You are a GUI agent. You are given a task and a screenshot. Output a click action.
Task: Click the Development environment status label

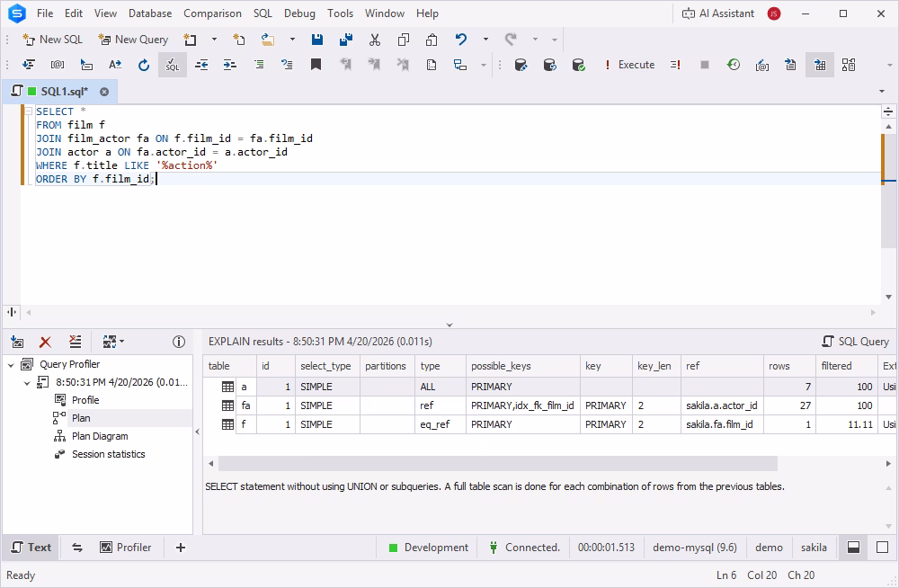coord(428,548)
